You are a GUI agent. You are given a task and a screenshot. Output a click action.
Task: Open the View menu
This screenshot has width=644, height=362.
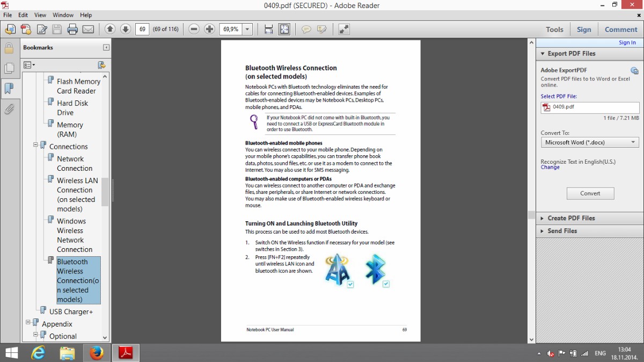coord(40,15)
